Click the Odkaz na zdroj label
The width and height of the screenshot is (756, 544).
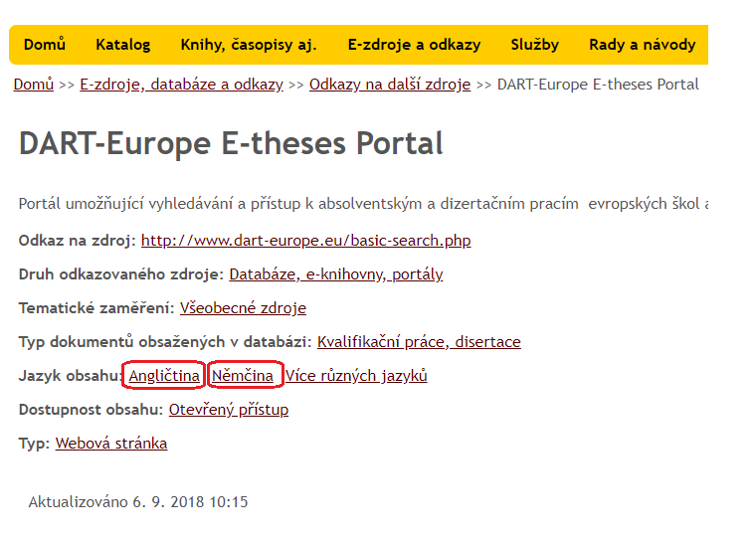[x=78, y=240]
